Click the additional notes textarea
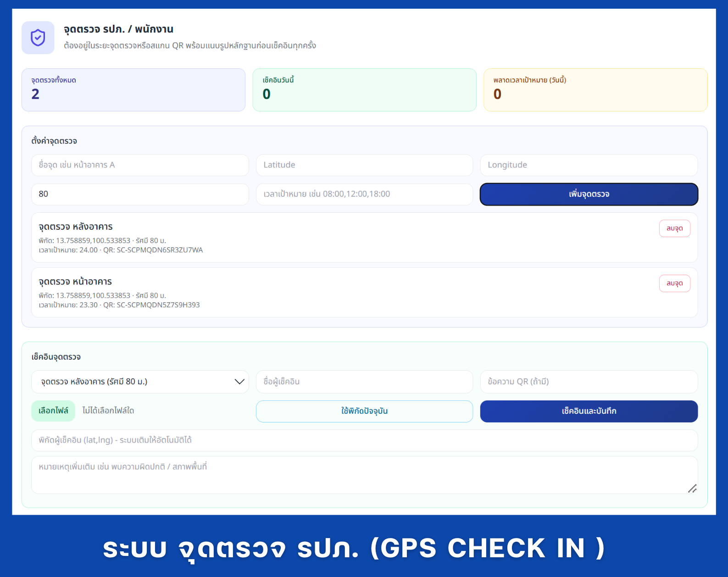Viewport: 728px width, 577px height. [364, 475]
